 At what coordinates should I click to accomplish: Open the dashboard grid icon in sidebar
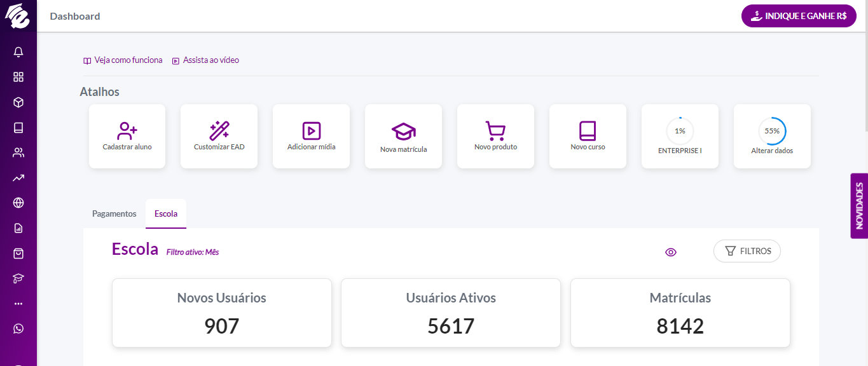(18, 77)
